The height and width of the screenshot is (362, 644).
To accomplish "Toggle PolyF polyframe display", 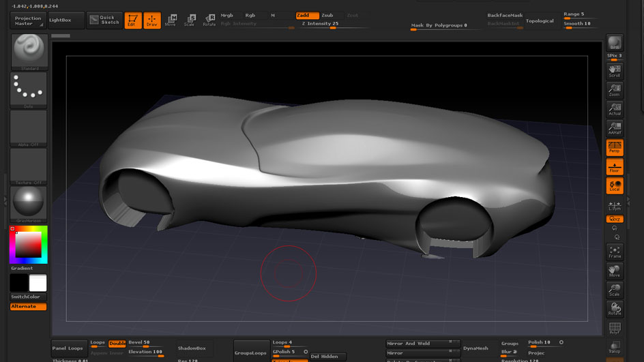I will click(615, 328).
